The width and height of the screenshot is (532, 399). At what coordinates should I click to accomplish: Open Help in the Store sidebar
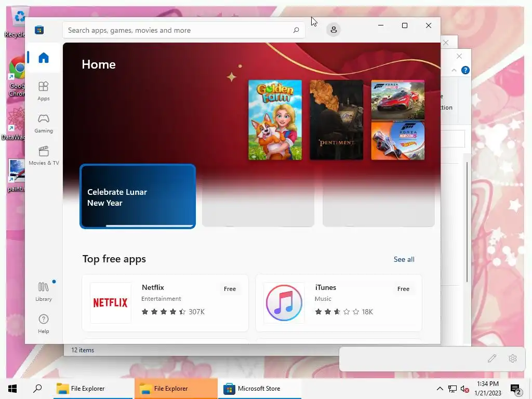click(x=44, y=324)
